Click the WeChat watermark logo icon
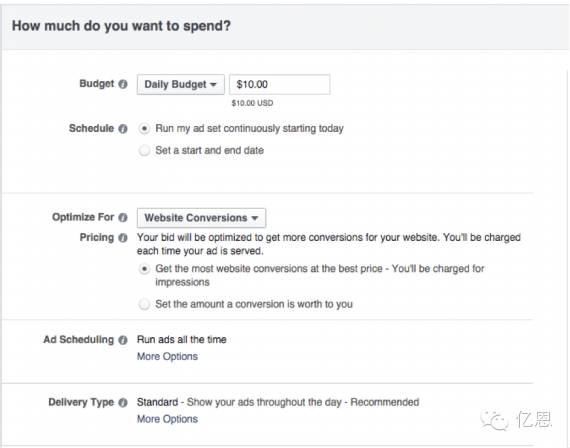The height and width of the screenshot is (448, 570). (494, 420)
